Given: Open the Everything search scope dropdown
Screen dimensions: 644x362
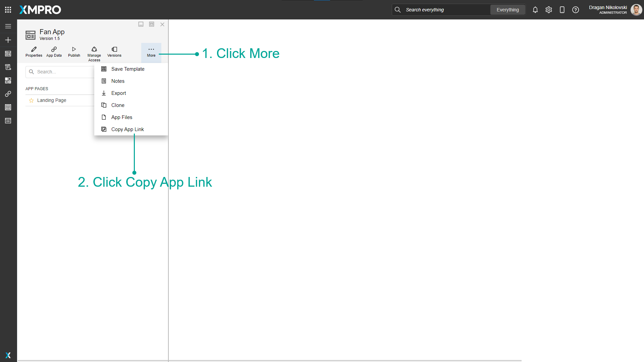Looking at the screenshot, I should point(507,10).
